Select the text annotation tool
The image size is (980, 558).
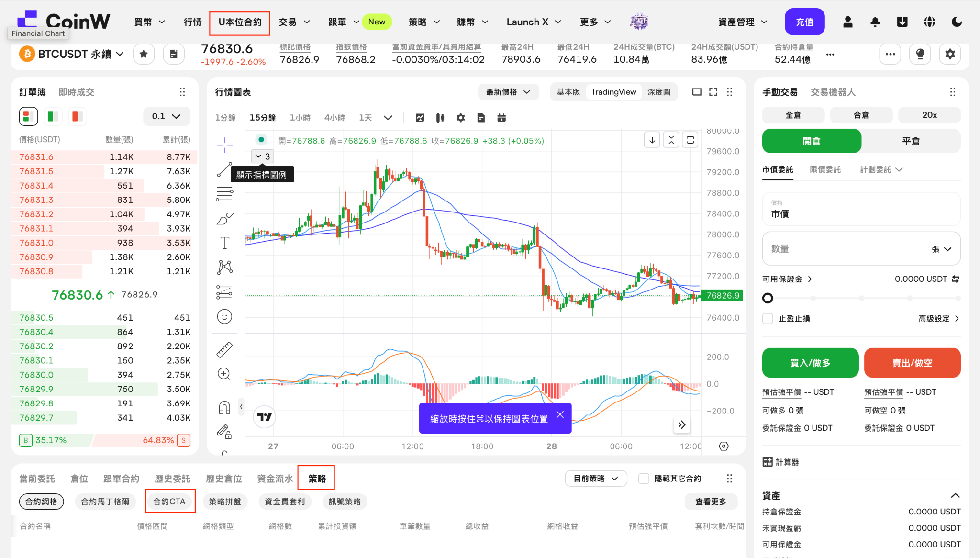click(x=224, y=243)
